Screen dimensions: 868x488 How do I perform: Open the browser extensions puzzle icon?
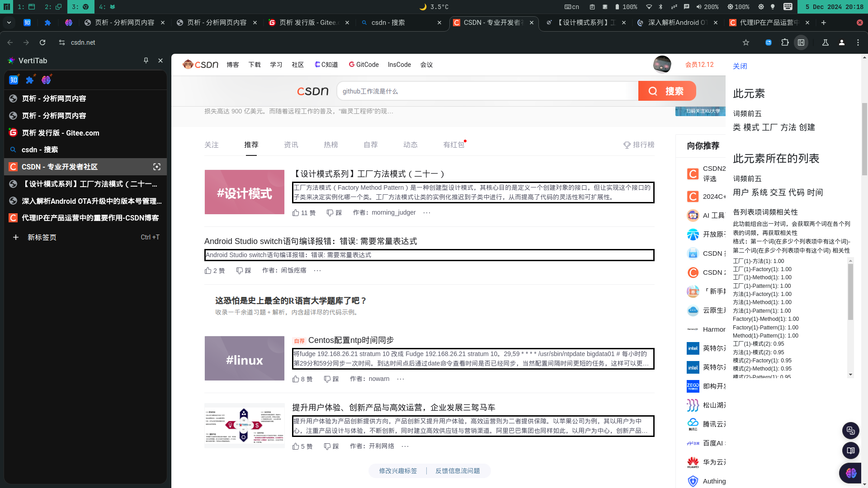pos(785,42)
